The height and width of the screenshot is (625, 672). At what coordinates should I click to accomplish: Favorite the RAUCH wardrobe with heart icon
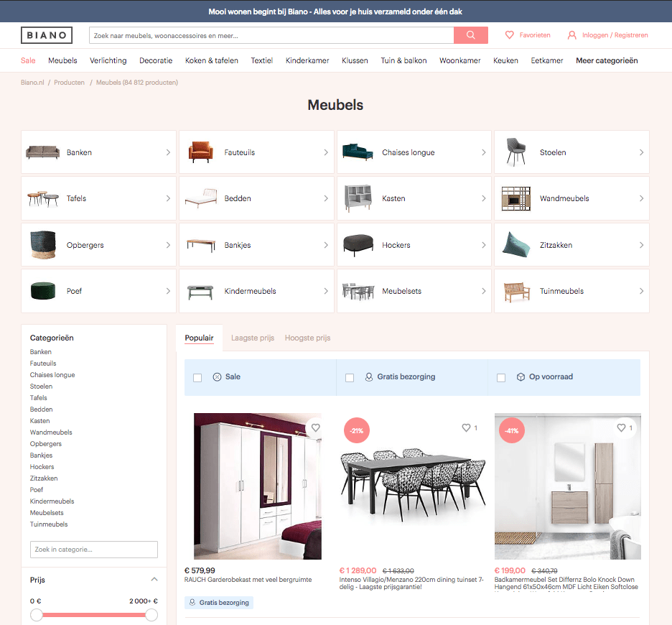coord(315,428)
